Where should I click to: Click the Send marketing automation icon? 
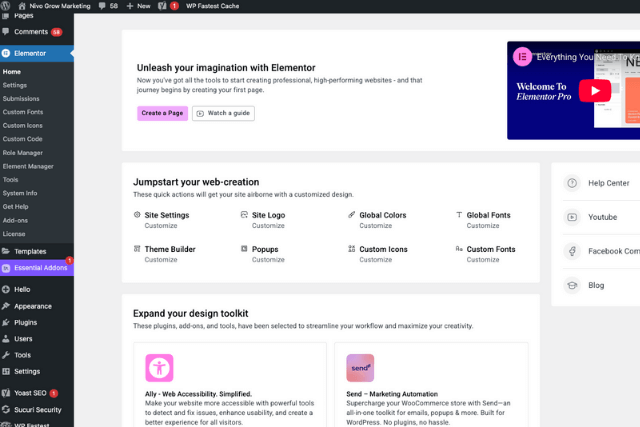[360, 367]
